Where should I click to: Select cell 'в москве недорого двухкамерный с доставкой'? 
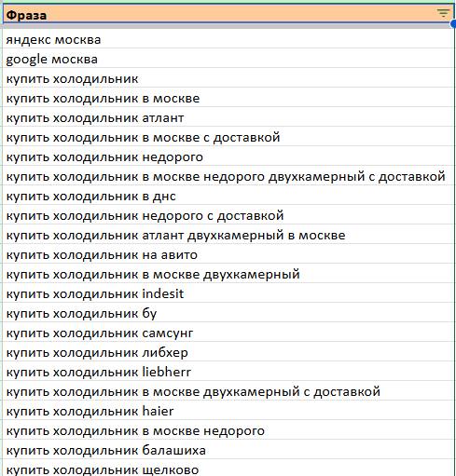(228, 175)
